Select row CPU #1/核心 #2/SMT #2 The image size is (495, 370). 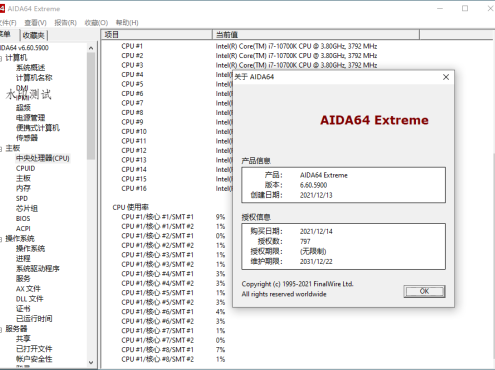[x=157, y=245]
